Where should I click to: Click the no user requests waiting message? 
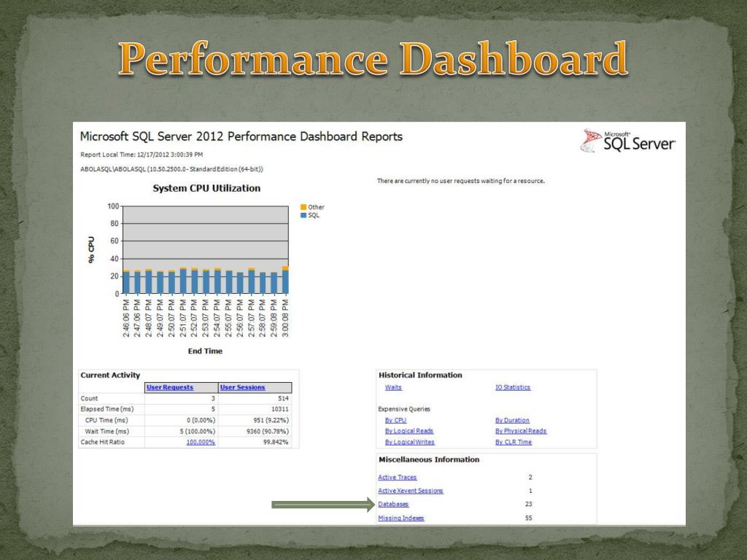(461, 181)
